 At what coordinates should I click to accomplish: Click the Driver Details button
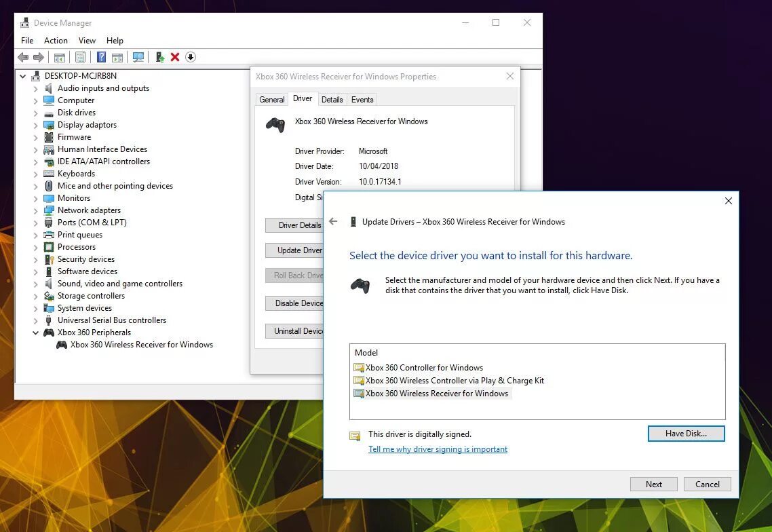point(294,225)
